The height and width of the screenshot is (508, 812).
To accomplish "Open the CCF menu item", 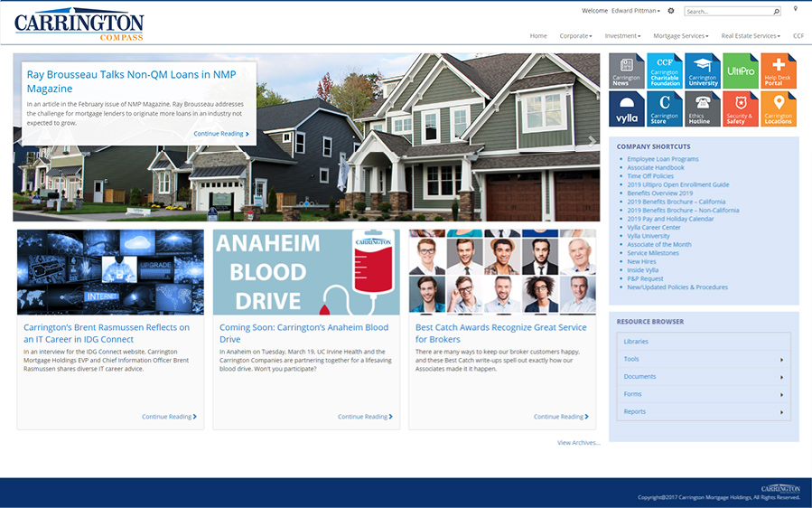I will coord(798,36).
